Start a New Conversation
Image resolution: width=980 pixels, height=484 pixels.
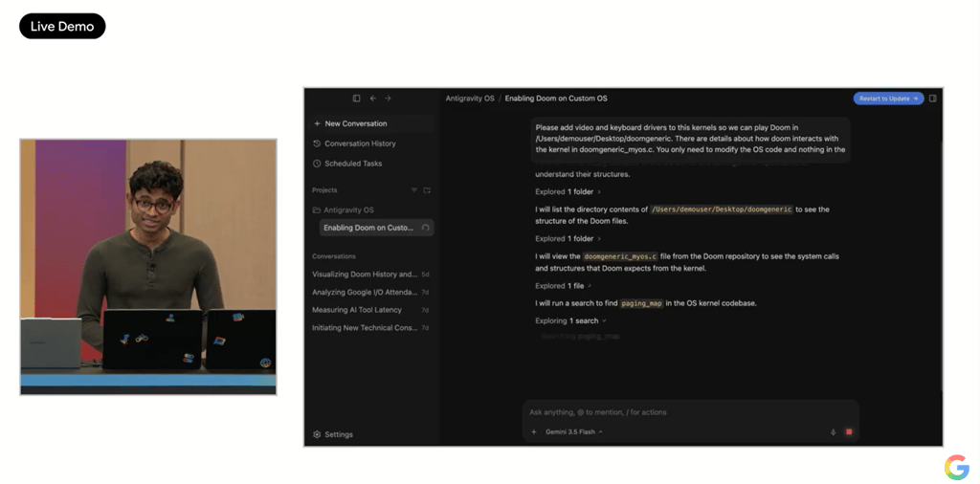tap(373, 123)
